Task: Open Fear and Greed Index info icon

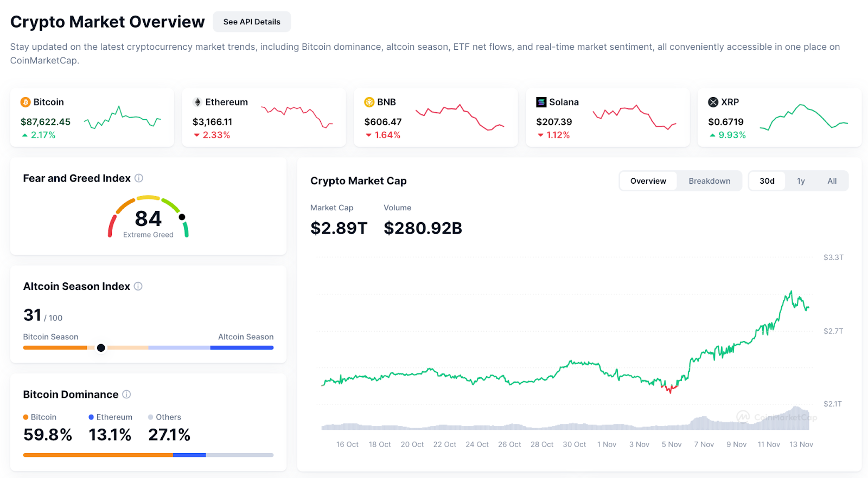Action: 139,178
